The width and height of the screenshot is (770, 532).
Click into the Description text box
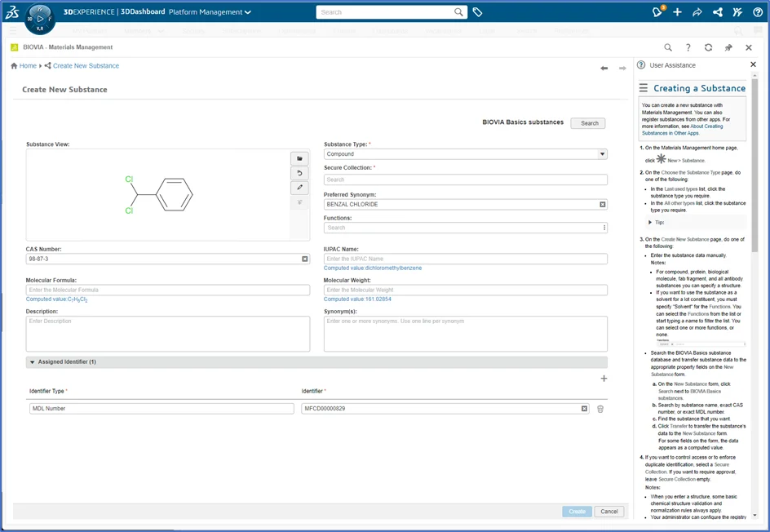point(167,334)
